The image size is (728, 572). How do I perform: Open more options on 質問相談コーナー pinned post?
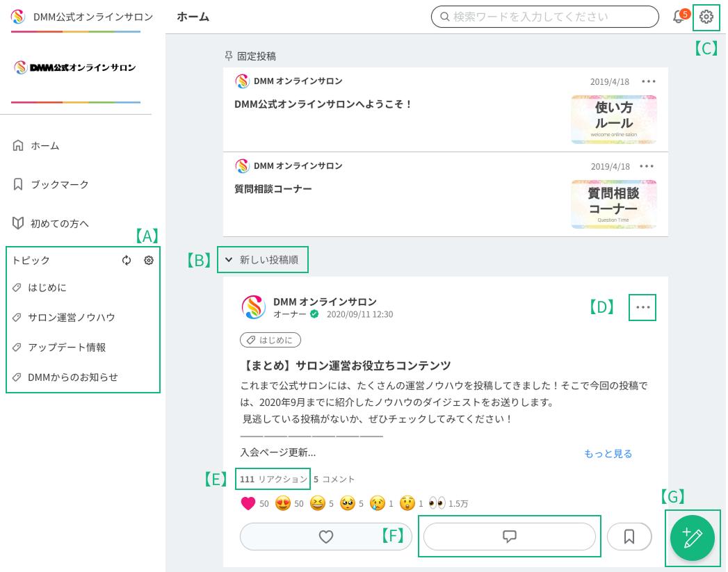pos(647,166)
